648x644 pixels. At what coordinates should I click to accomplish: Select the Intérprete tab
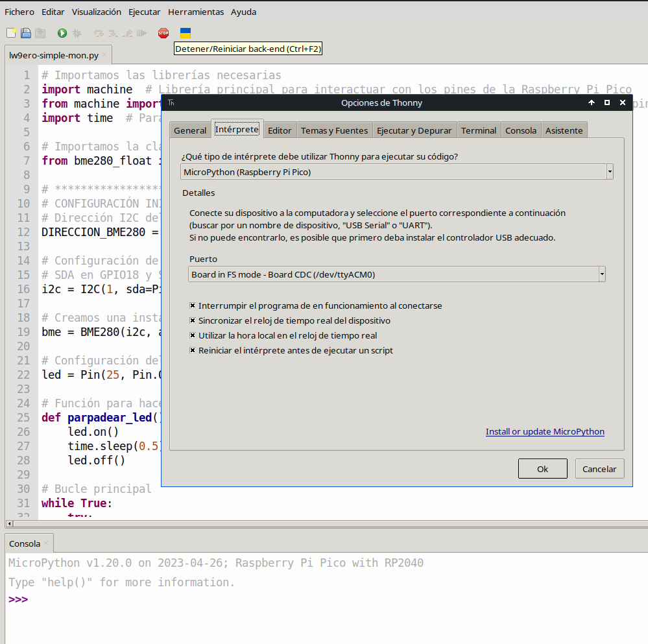237,129
